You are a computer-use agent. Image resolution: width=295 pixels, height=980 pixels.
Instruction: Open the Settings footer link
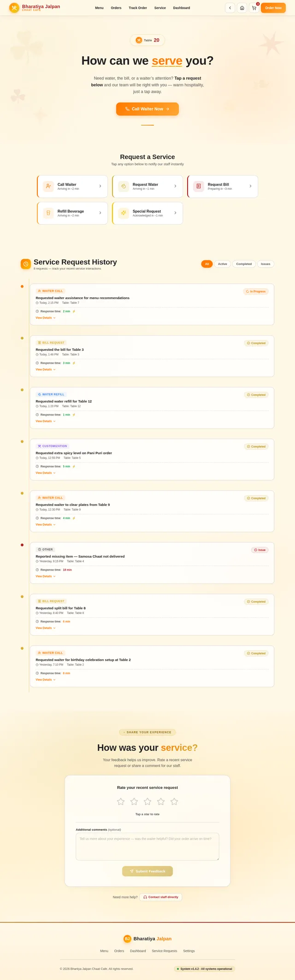point(189,951)
